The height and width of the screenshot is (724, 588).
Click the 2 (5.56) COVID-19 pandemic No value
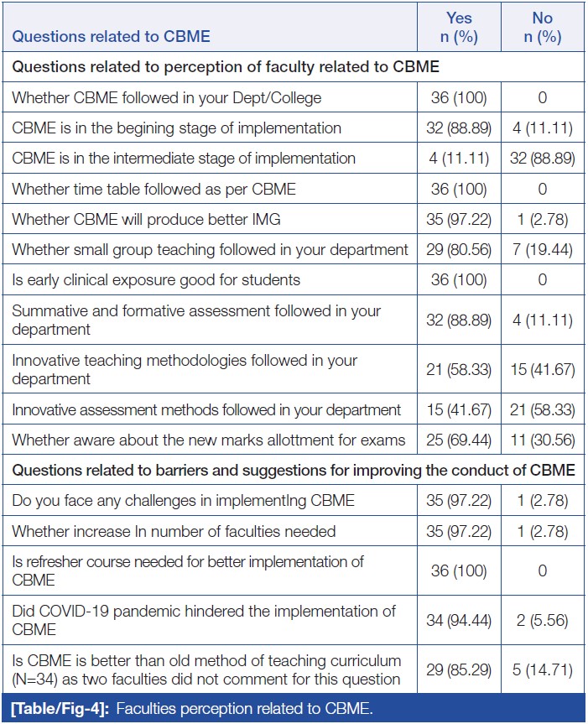click(x=542, y=620)
